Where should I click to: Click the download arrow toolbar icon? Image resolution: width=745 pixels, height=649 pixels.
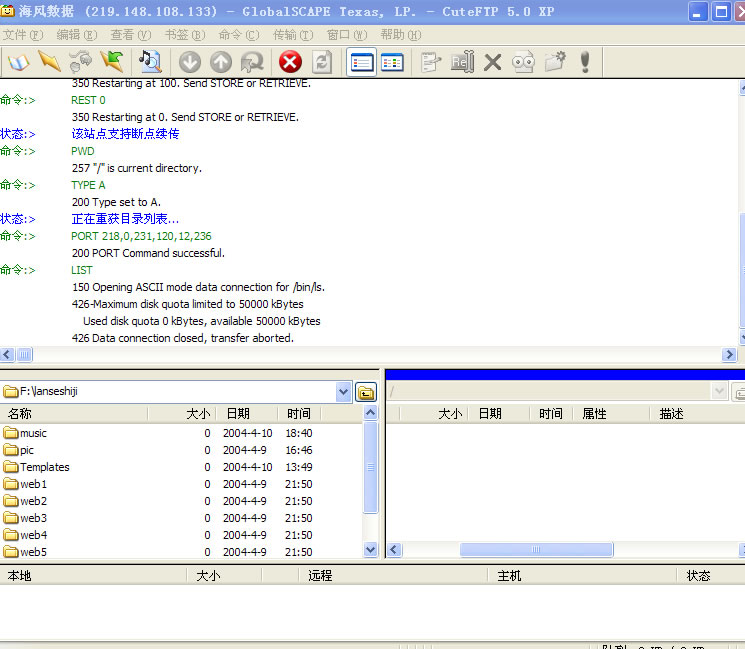point(189,62)
